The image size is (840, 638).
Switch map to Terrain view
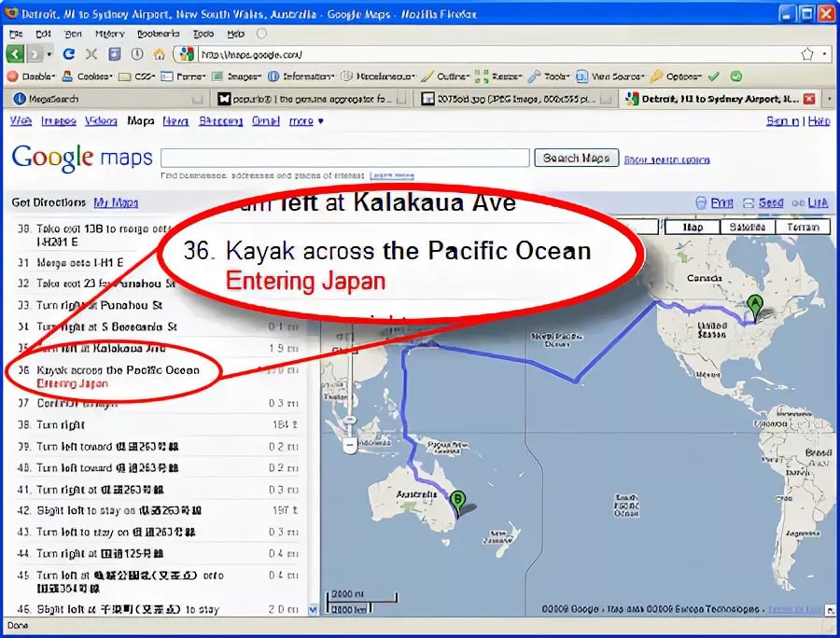pos(802,227)
